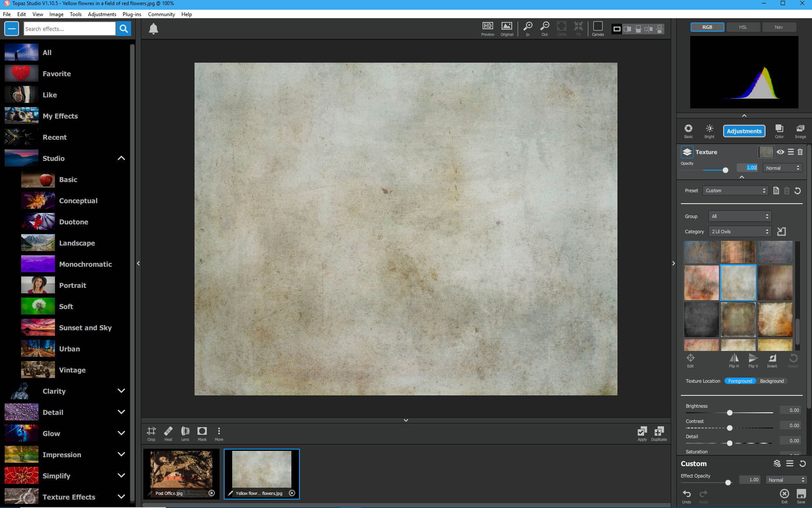The height and width of the screenshot is (508, 812).
Task: Select the Crop tool
Action: click(x=151, y=433)
